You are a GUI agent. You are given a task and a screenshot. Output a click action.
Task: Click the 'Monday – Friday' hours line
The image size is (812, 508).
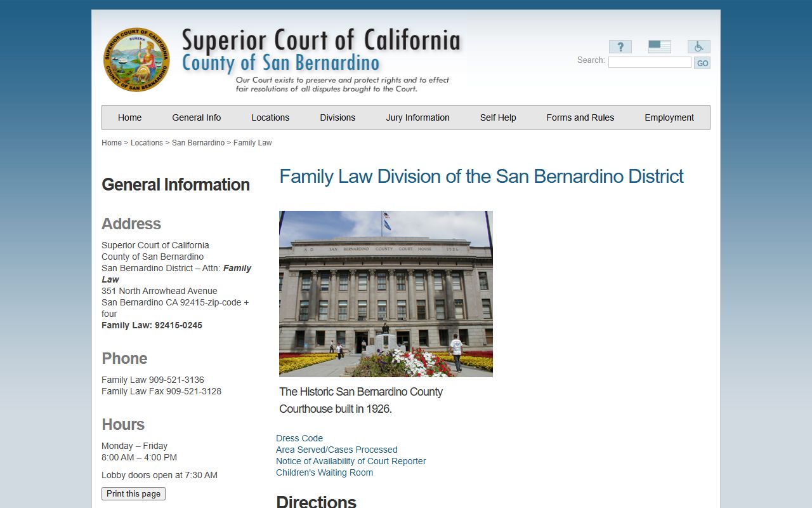134,446
